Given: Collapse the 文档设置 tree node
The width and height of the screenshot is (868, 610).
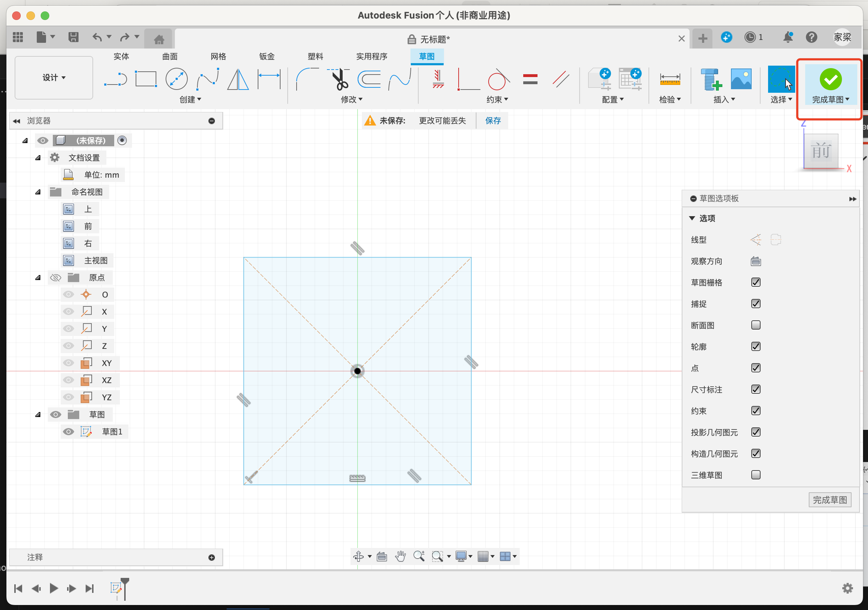Looking at the screenshot, I should click(x=38, y=158).
